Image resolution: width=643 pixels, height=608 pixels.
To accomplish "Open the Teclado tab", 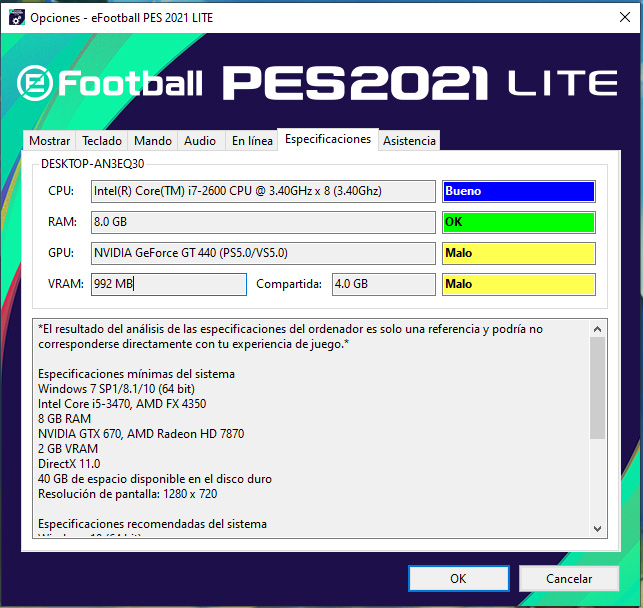I will pos(102,141).
